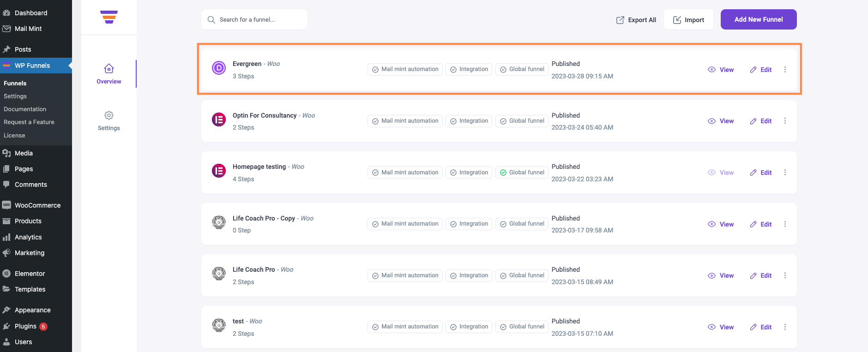
Task: Click the Evergreen funnel title
Action: coord(247,64)
